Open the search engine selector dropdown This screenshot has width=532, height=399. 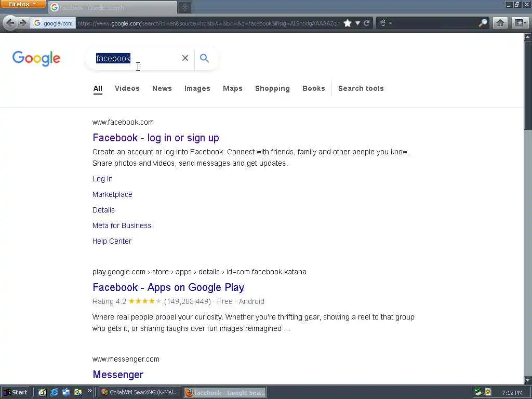385,23
